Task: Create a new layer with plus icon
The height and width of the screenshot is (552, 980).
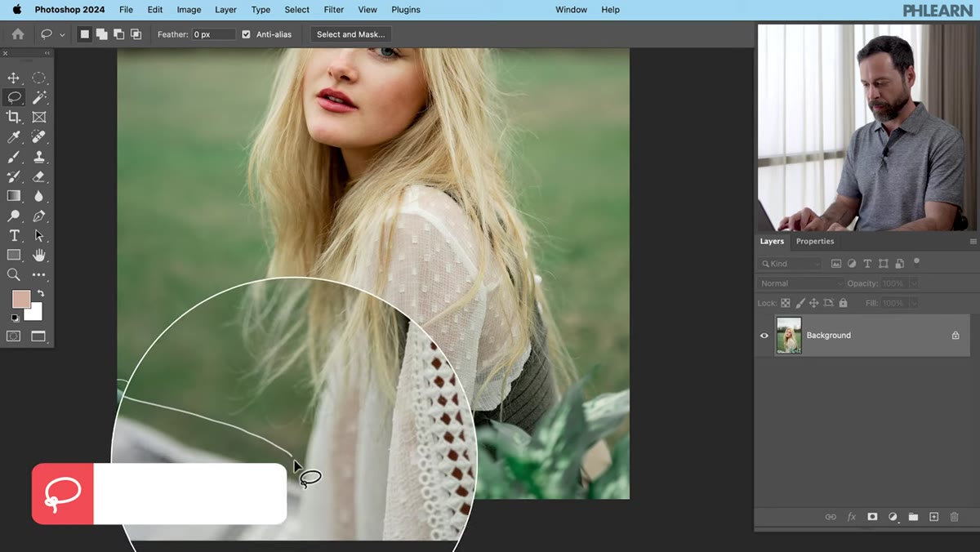Action: pyautogui.click(x=933, y=517)
